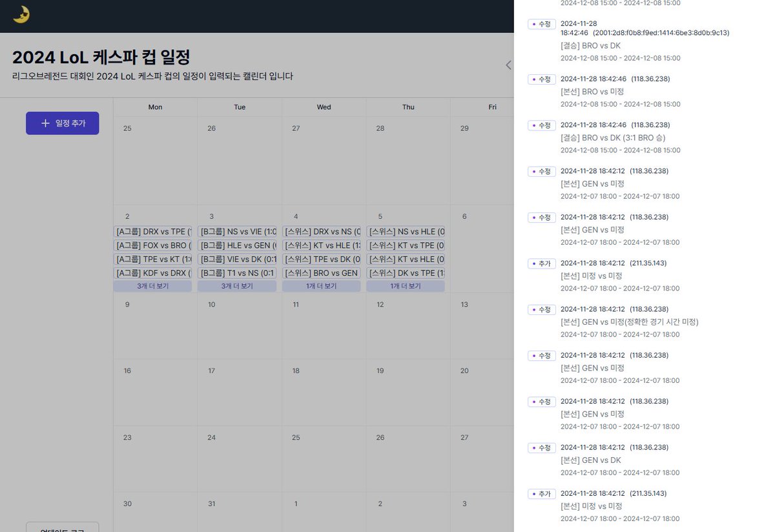Click the 수정 badge on the topmost log entry
Viewport: 775px width, 532px height.
point(541,23)
